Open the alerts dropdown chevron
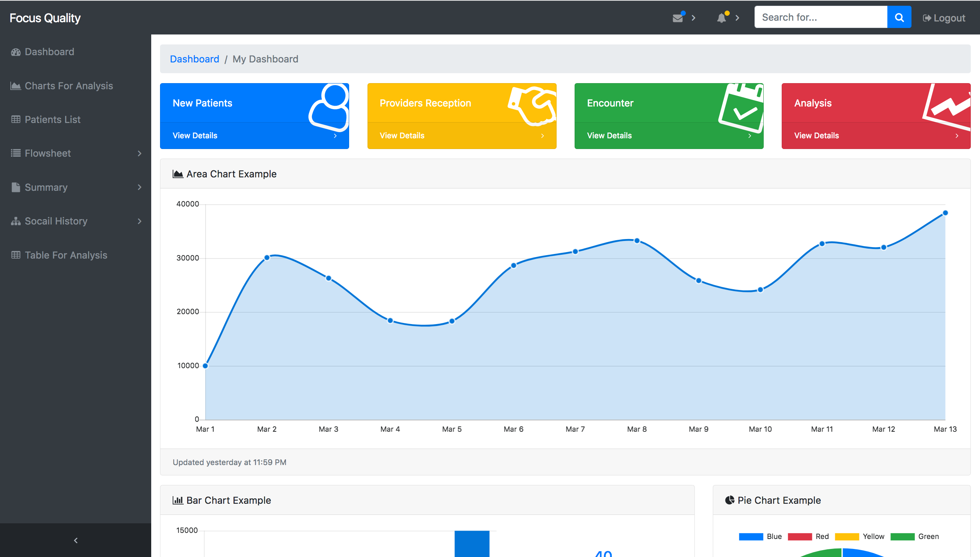Image resolution: width=980 pixels, height=557 pixels. click(x=737, y=18)
